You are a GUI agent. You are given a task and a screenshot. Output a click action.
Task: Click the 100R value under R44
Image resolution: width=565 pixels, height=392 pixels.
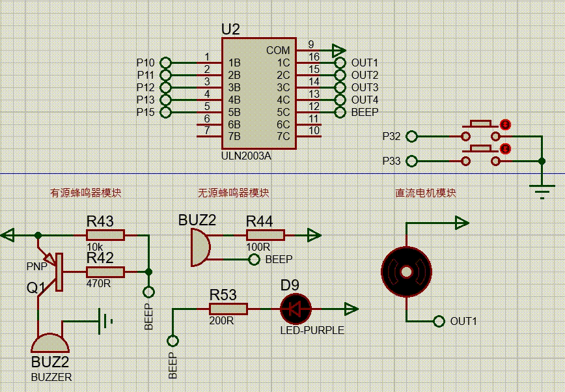258,247
